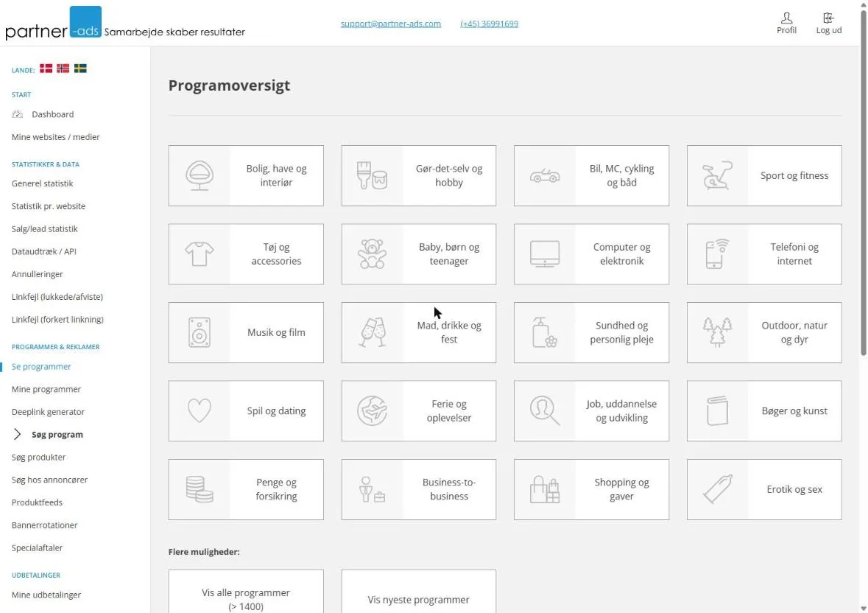Open Mine udbetalinger
868x613 pixels.
(46, 595)
